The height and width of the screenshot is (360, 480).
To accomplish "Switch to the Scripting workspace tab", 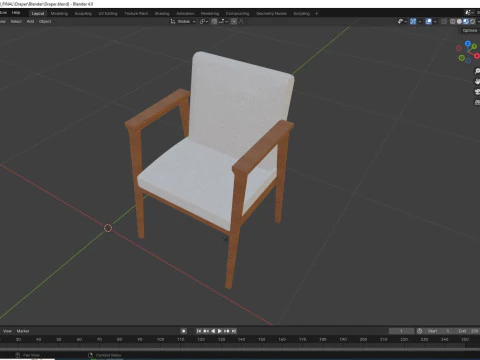I will (302, 14).
